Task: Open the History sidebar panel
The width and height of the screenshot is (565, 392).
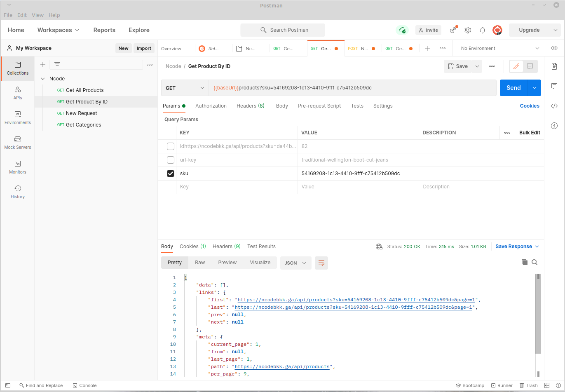Action: pos(18,192)
